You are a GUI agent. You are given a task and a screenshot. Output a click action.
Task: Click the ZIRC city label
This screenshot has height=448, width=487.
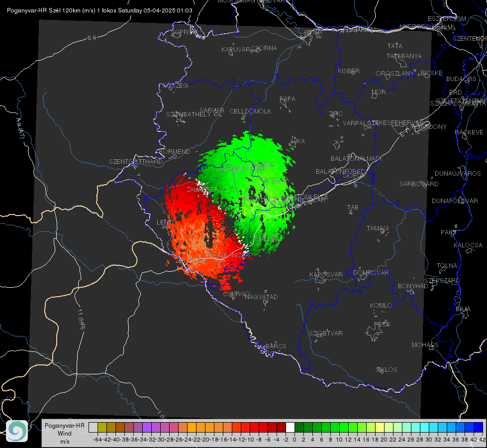pos(336,114)
